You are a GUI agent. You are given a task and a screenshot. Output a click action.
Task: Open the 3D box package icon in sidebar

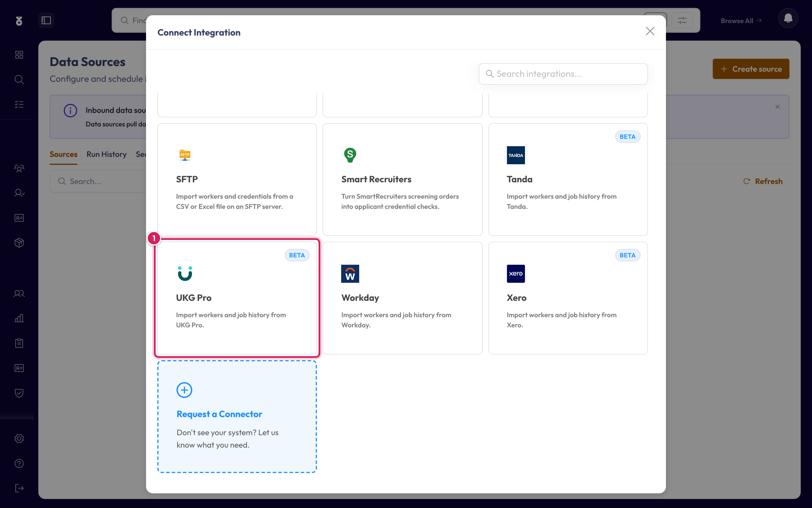coord(19,243)
